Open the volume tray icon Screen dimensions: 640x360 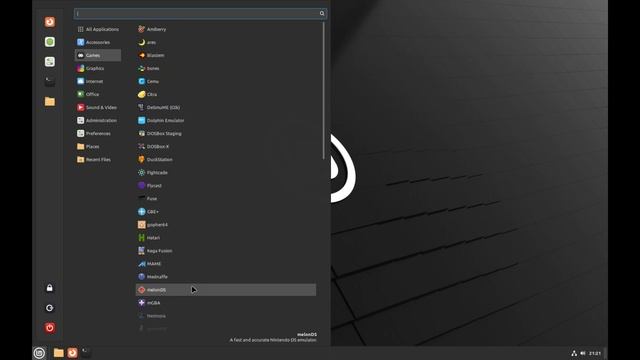point(583,353)
